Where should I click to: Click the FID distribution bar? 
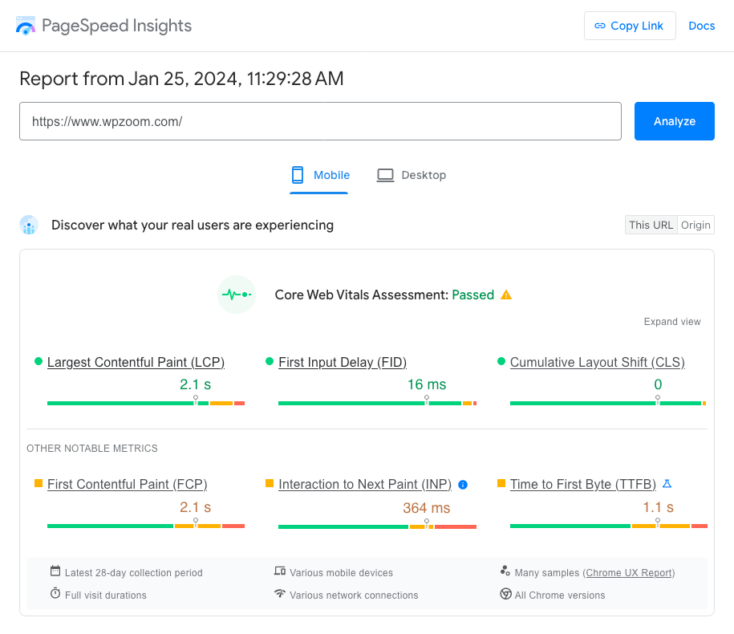(377, 403)
